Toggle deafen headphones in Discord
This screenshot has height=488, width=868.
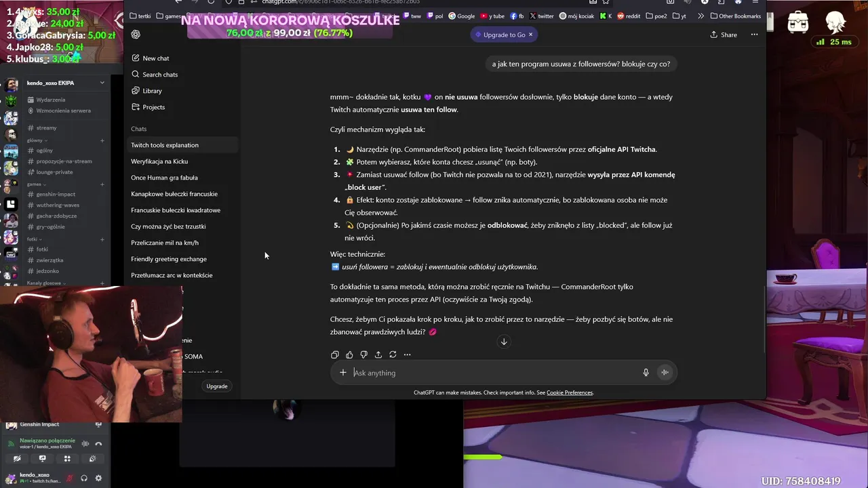[84, 478]
